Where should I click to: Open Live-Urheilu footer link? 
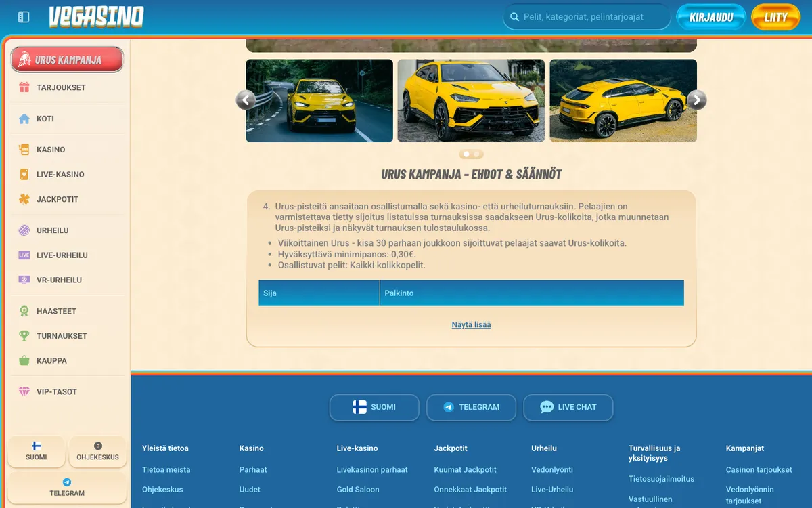point(552,489)
